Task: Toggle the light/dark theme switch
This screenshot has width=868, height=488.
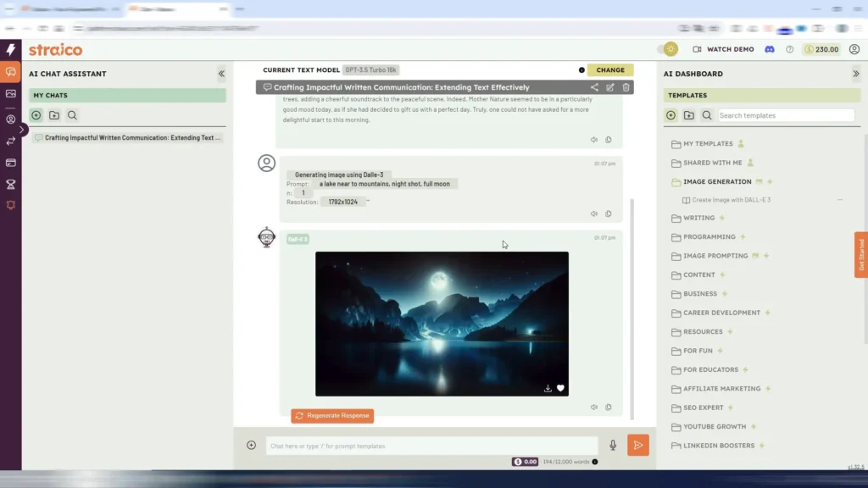Action: tap(670, 49)
